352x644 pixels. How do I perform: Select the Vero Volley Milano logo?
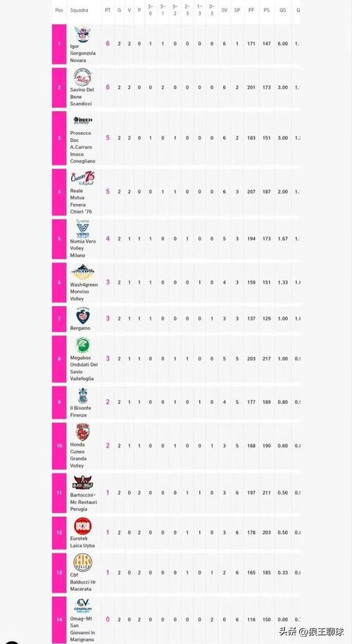click(82, 229)
